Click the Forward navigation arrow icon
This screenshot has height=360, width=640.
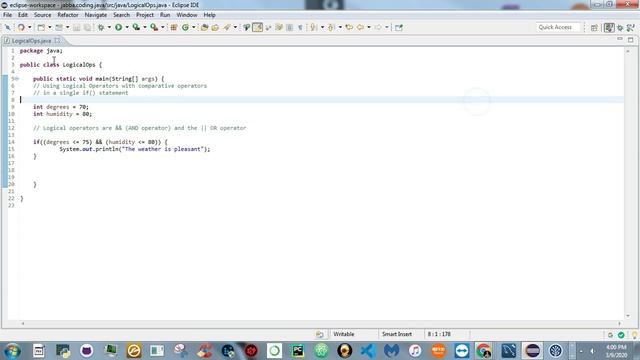tap(378, 27)
